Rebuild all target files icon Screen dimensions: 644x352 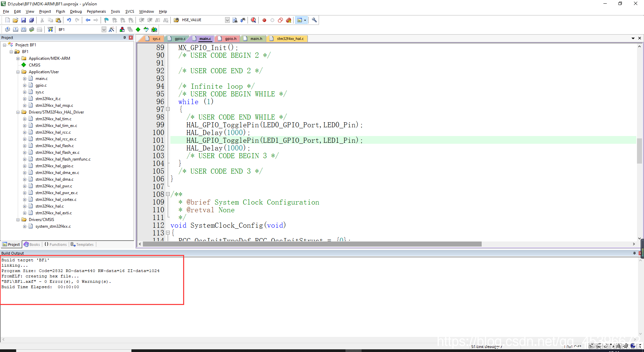pyautogui.click(x=23, y=30)
